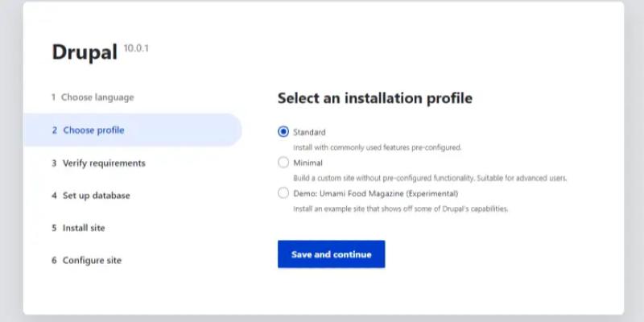Select the Standard profile radio button
Viewport: 644px width, 322px height.
[x=283, y=132]
